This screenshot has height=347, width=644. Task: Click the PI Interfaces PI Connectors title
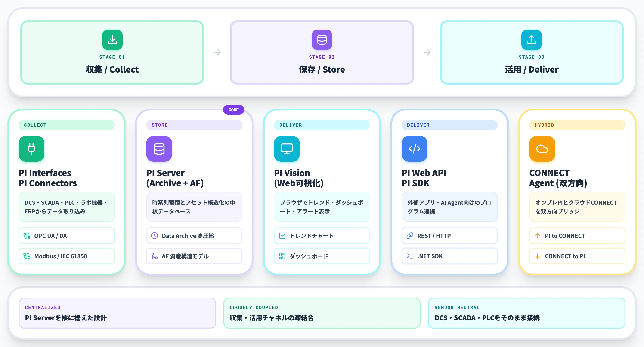(48, 178)
